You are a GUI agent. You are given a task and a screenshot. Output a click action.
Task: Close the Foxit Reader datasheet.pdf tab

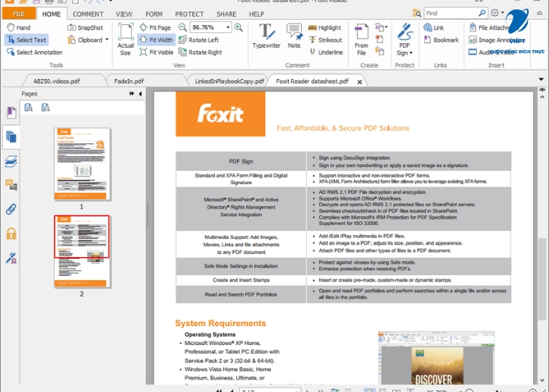(x=359, y=82)
